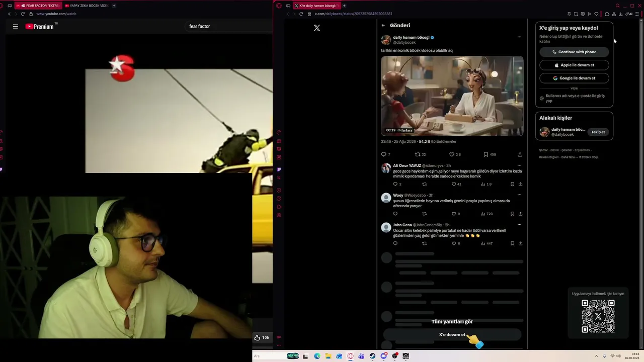
Task: Open Woey's profile name
Action: coord(398,195)
